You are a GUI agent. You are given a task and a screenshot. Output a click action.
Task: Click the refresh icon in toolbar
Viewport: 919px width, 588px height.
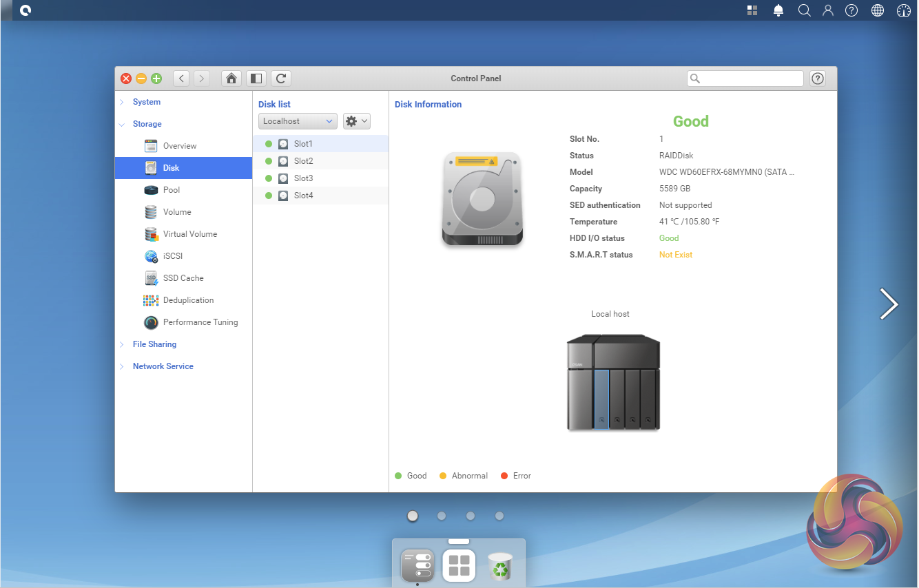[280, 78]
